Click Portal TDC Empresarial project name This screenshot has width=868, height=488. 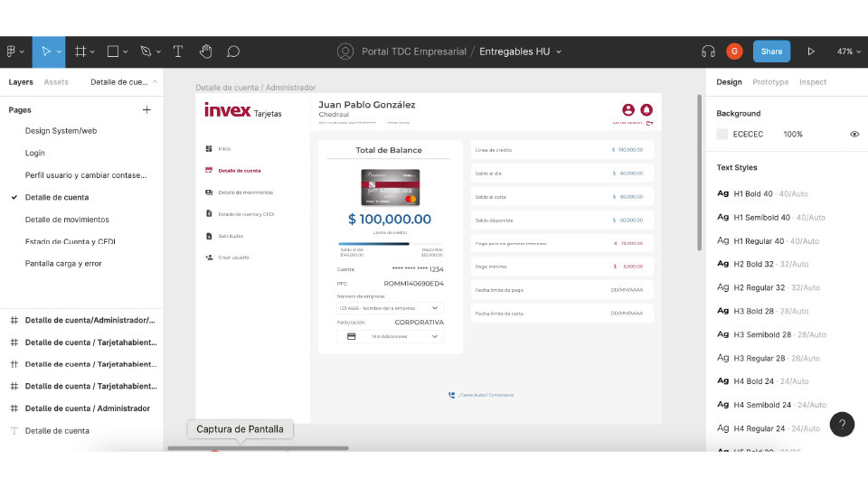(414, 52)
